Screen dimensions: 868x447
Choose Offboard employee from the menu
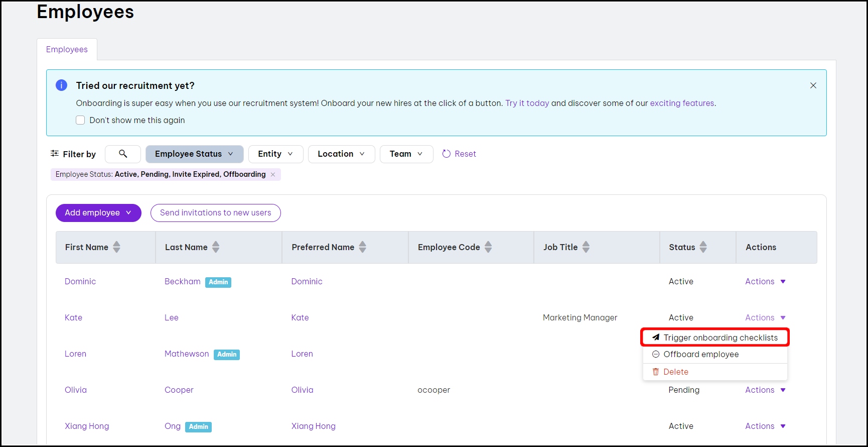point(700,354)
